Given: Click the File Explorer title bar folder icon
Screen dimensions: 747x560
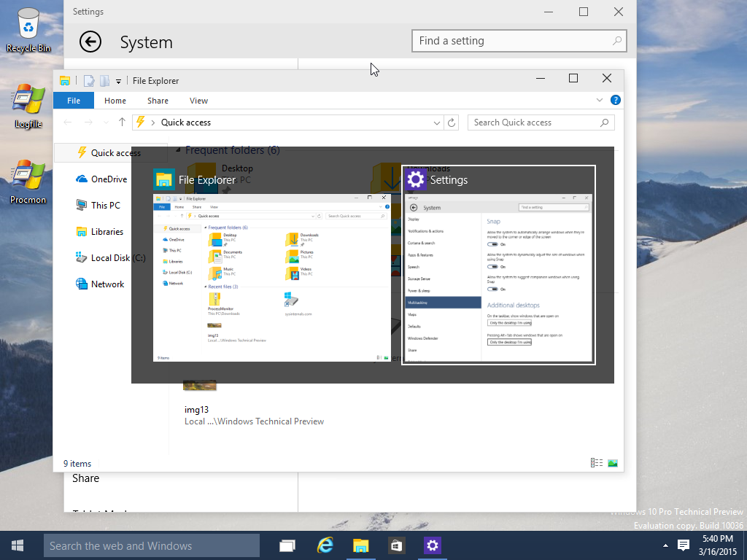Looking at the screenshot, I should tap(65, 80).
